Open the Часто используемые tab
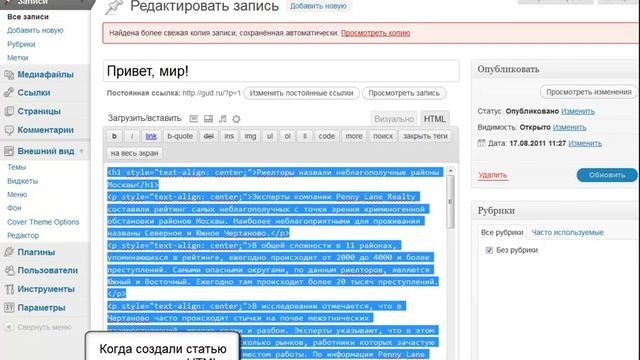The height and width of the screenshot is (360, 640). point(567,232)
